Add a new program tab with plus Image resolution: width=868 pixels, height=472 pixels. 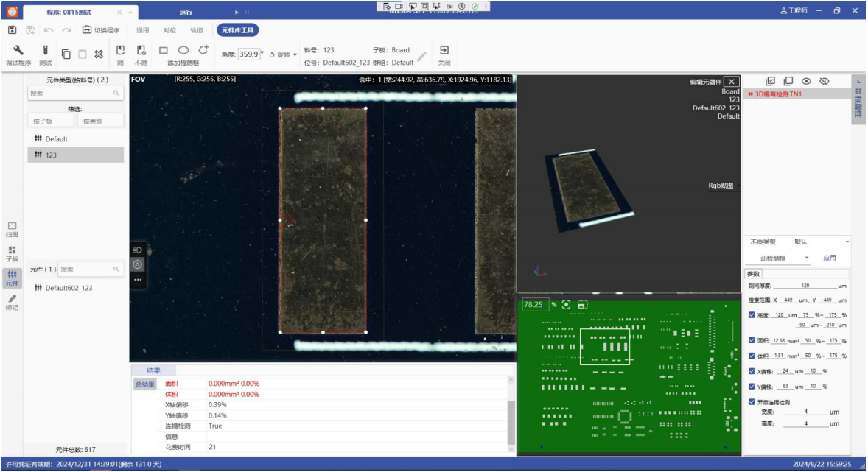click(130, 13)
